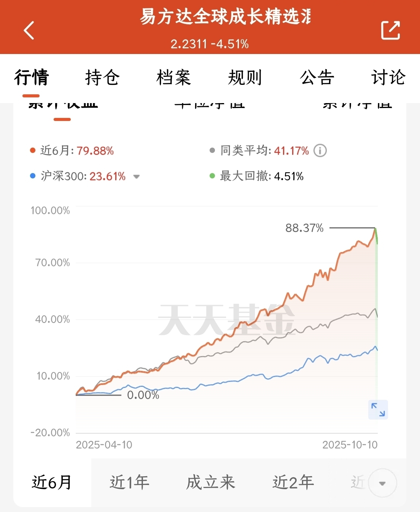Tap the green 最大回撤 legend dot
This screenshot has width=420, height=512.
click(x=212, y=176)
